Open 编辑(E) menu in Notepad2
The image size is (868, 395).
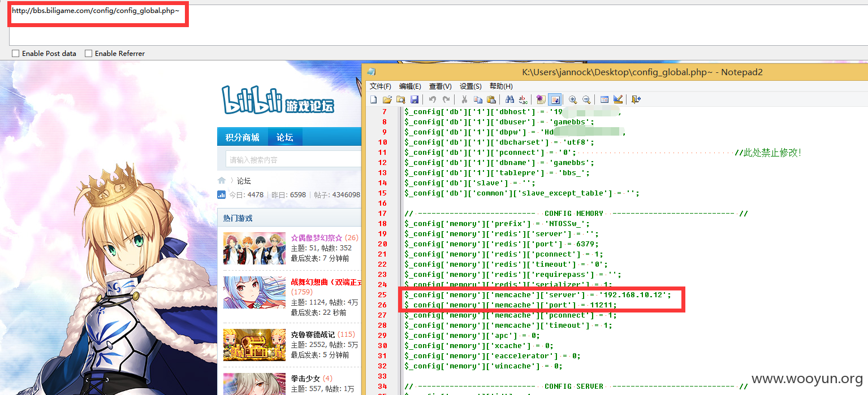410,86
